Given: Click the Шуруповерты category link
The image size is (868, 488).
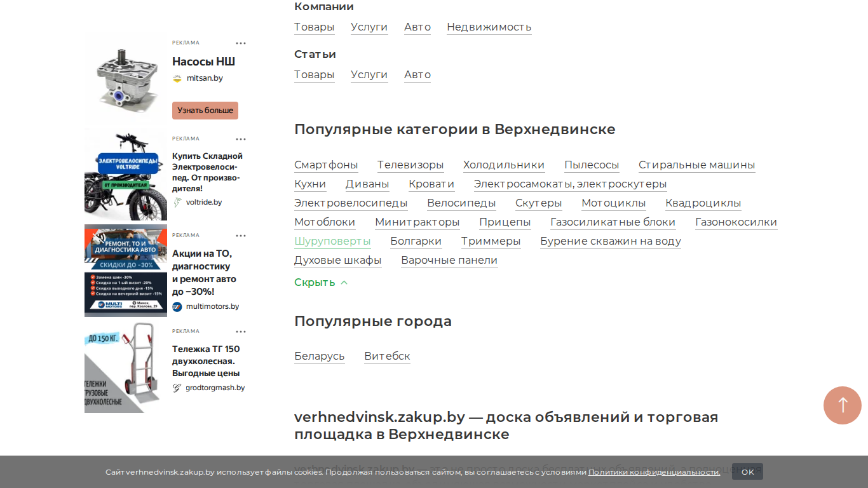Looking at the screenshot, I should 332,241.
